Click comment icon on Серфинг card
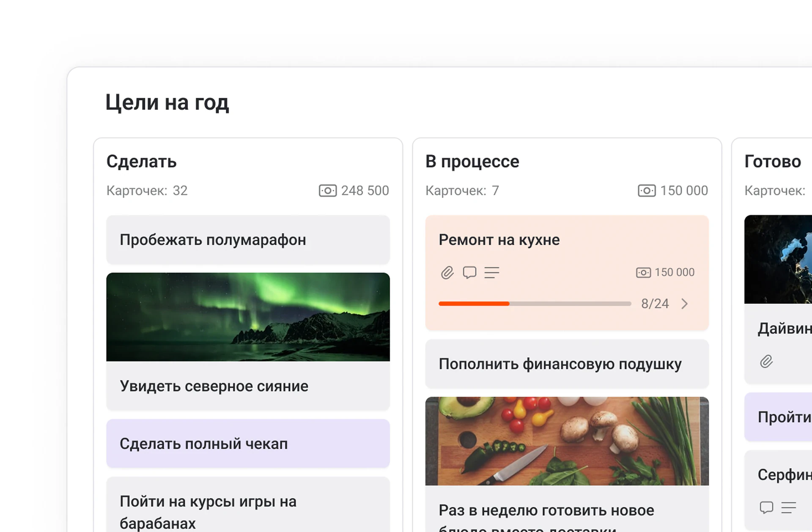This screenshot has height=532, width=812. [x=766, y=507]
